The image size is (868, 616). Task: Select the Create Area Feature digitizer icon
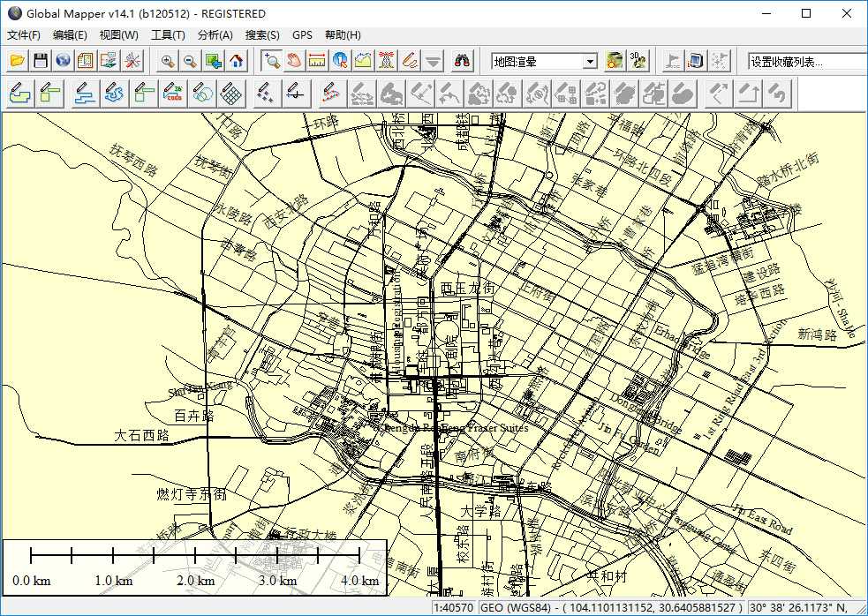coord(19,93)
